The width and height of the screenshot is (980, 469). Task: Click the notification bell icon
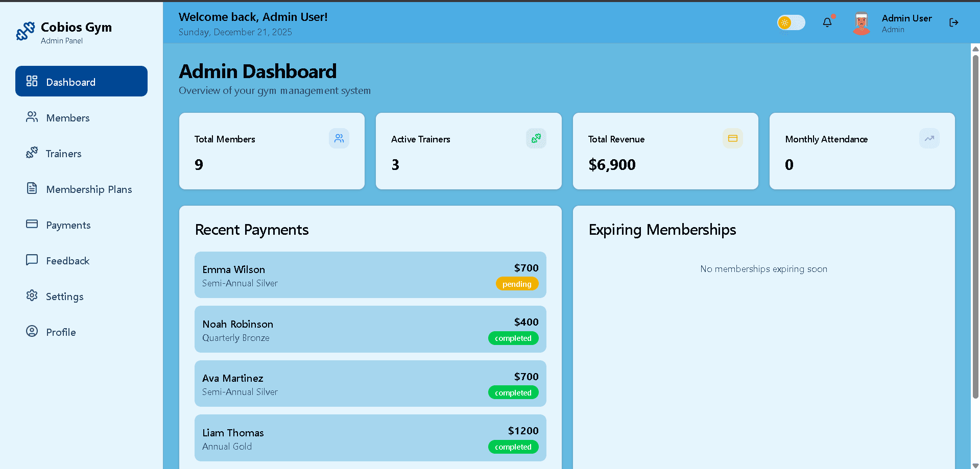click(827, 22)
